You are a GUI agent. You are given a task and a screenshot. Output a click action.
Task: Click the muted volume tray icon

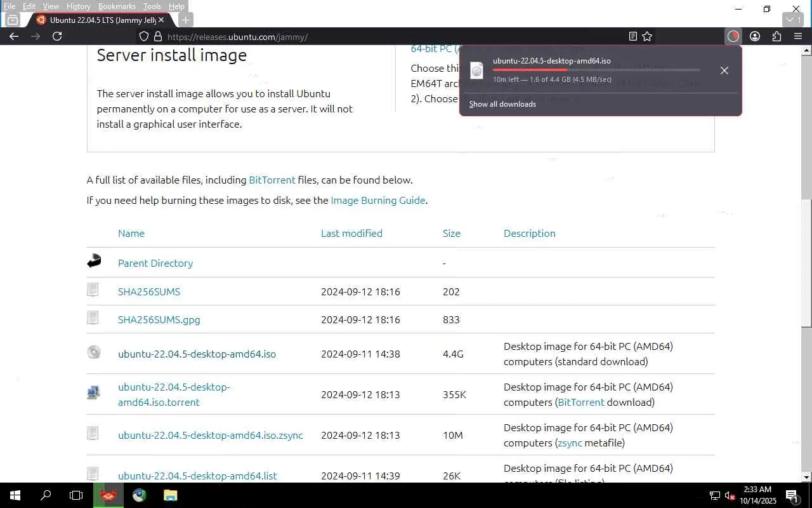coord(730,495)
